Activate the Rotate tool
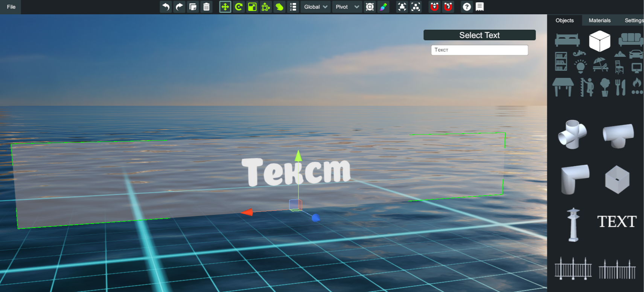Viewport: 644px width, 292px height. 239,7
